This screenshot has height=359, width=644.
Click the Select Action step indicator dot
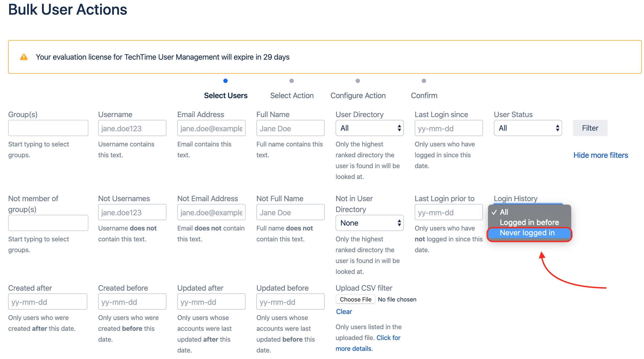tap(292, 81)
